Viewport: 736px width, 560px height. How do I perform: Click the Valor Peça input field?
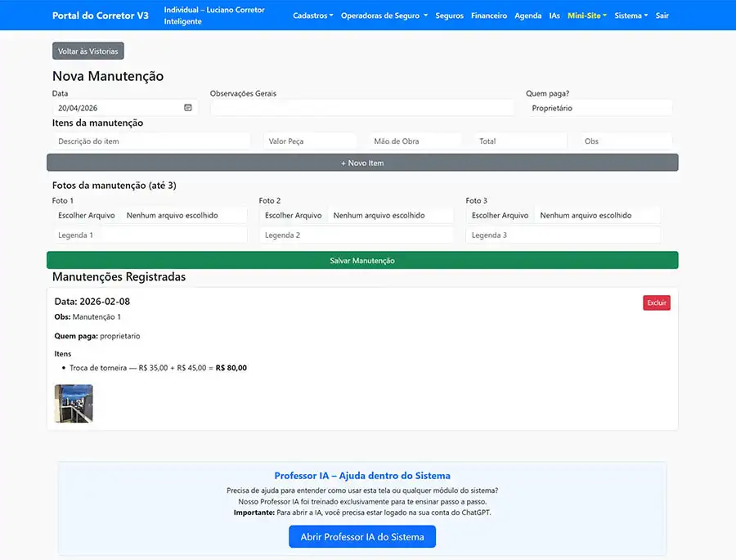coord(310,141)
